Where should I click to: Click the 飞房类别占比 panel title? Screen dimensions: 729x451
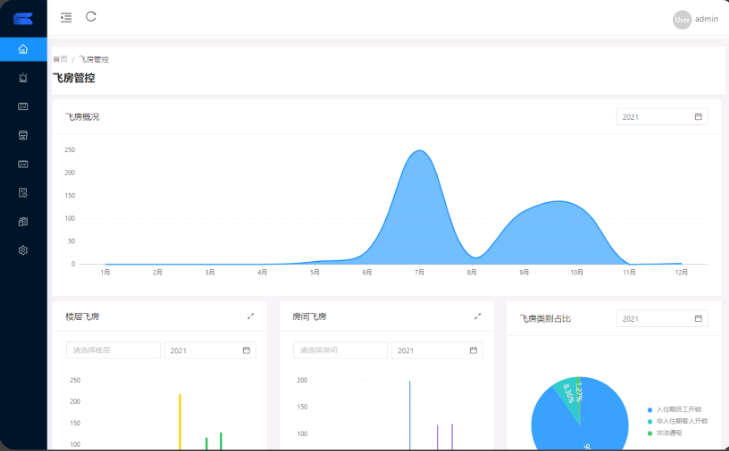pyautogui.click(x=545, y=318)
